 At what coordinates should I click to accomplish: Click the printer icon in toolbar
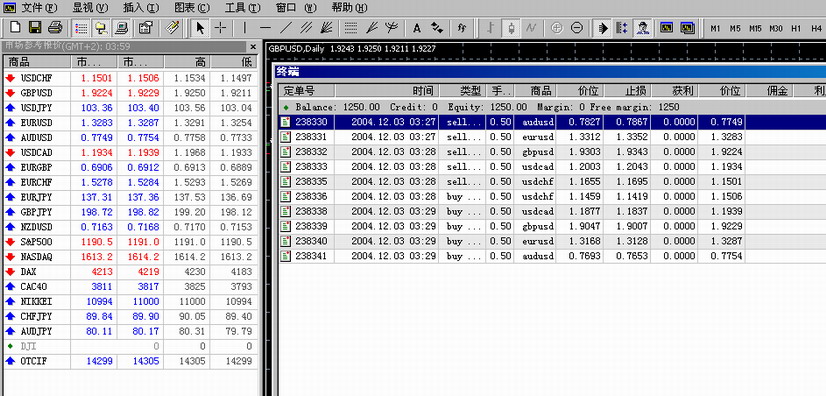(55, 28)
